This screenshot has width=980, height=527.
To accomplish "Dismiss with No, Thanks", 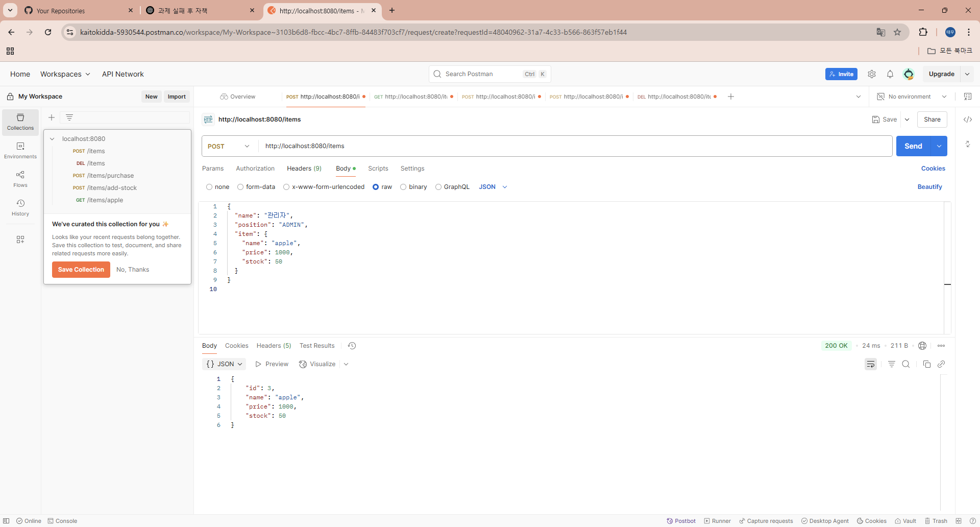I will point(133,270).
